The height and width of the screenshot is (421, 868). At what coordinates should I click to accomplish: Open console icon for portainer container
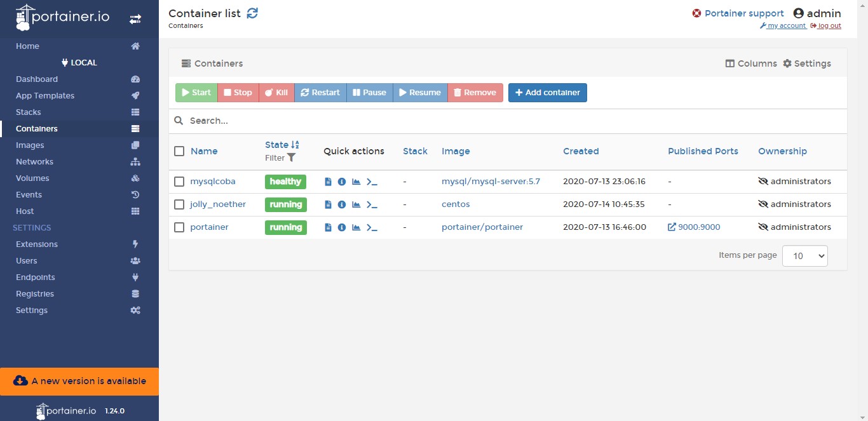(x=372, y=227)
